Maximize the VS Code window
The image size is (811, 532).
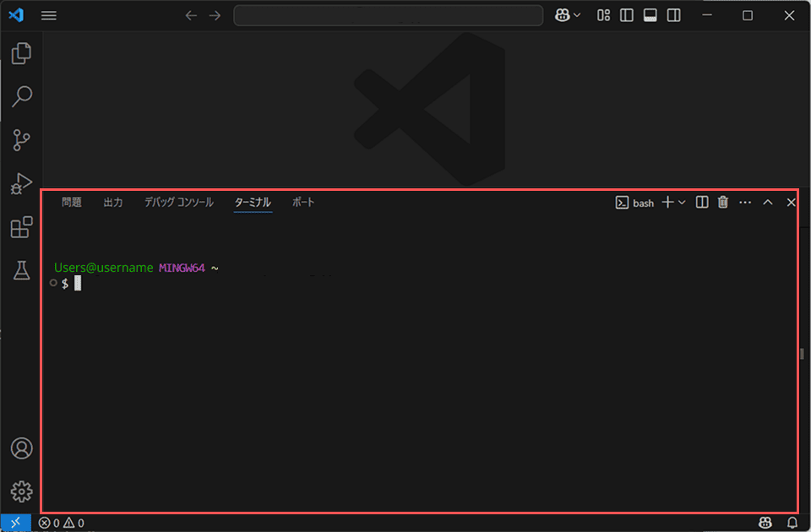pos(748,15)
